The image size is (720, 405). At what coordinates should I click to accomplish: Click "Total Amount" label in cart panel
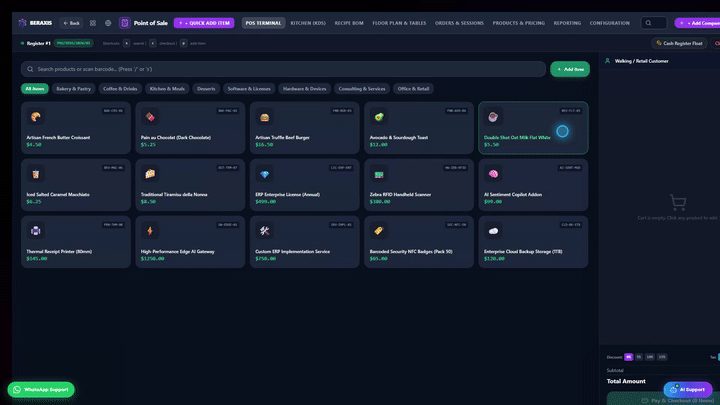click(x=626, y=381)
